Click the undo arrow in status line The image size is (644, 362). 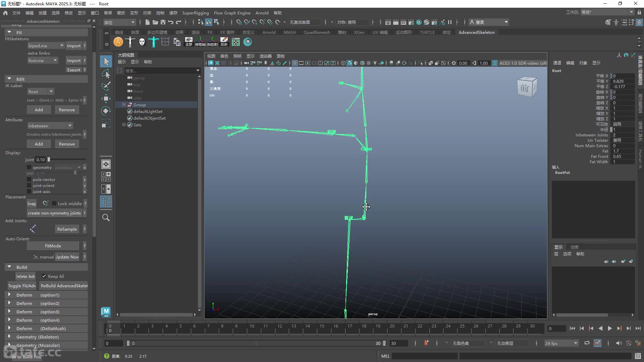171,22
